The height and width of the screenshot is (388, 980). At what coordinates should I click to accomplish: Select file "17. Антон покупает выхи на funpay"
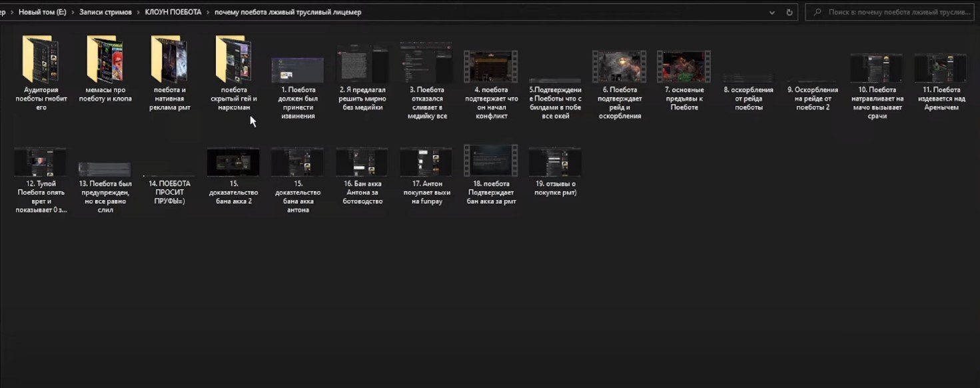point(426,163)
